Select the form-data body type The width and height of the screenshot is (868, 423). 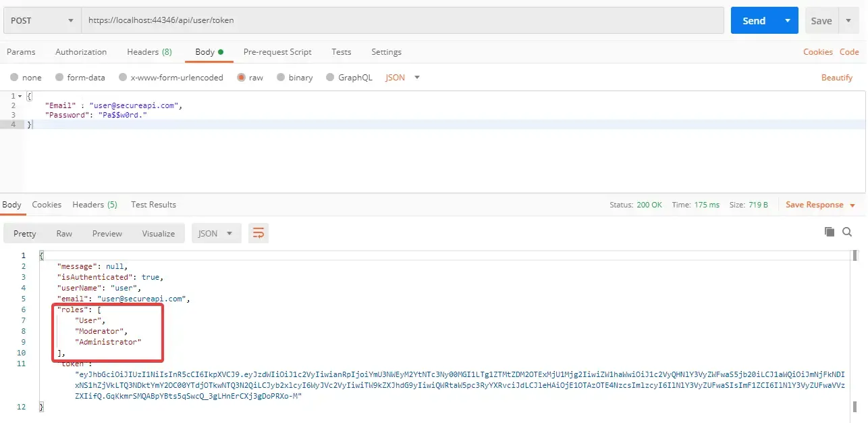[x=80, y=77]
